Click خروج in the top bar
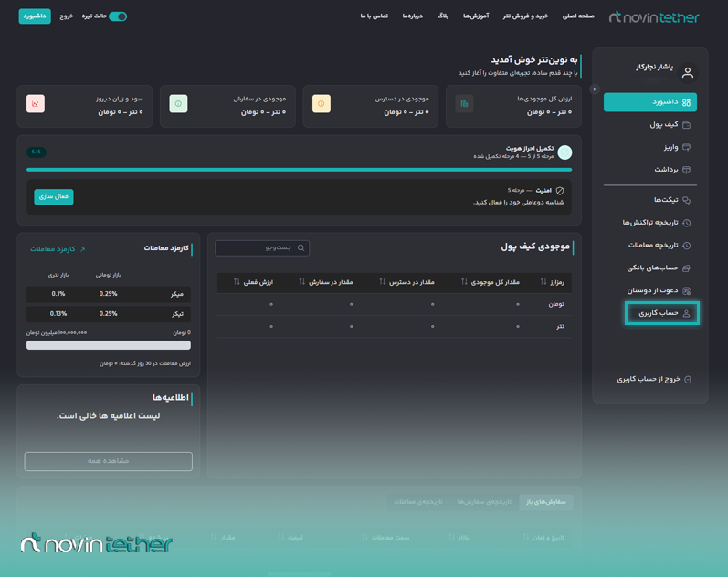The width and height of the screenshot is (728, 577). pyautogui.click(x=67, y=16)
